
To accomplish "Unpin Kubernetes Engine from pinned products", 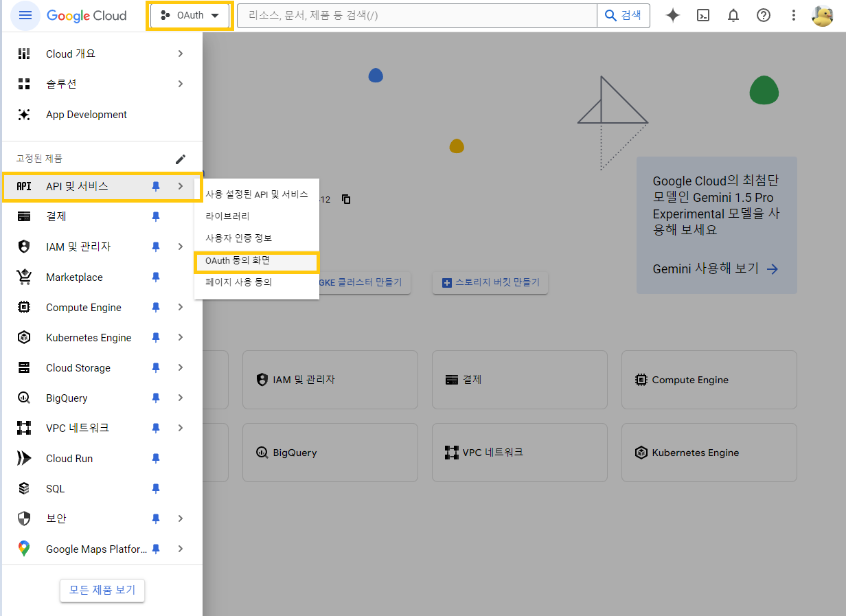I will point(156,337).
